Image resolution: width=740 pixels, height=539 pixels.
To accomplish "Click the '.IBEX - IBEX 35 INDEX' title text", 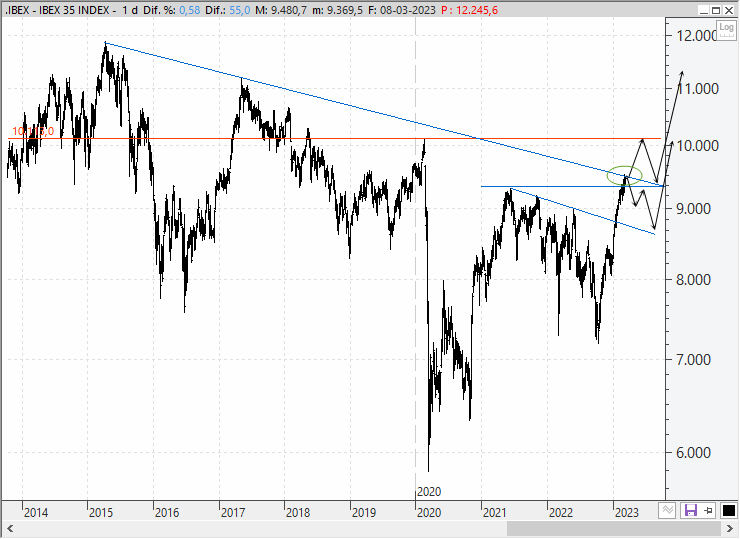I will click(57, 10).
